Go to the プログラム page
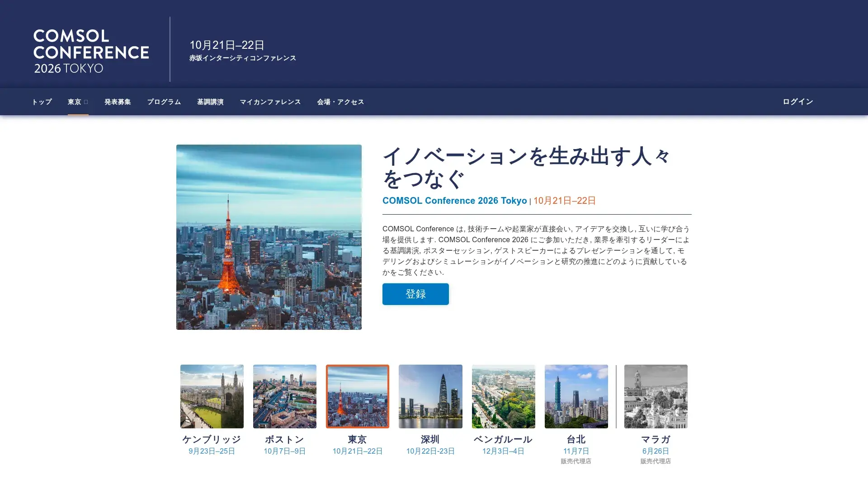 click(164, 102)
